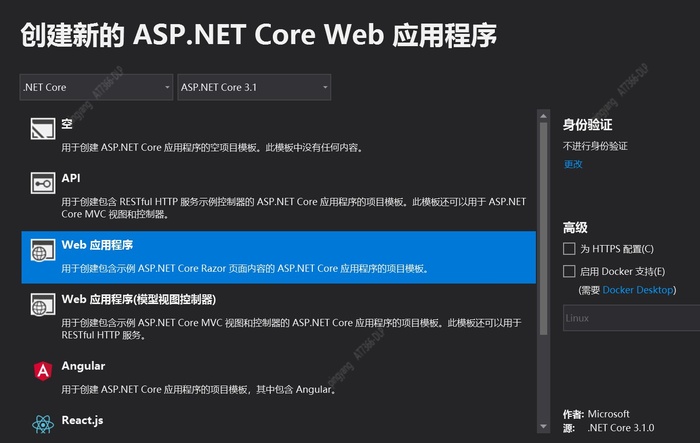Click the 创建新的 ASP.NET Core Web 应用程序 heading
This screenshot has width=700, height=443.
tap(258, 35)
